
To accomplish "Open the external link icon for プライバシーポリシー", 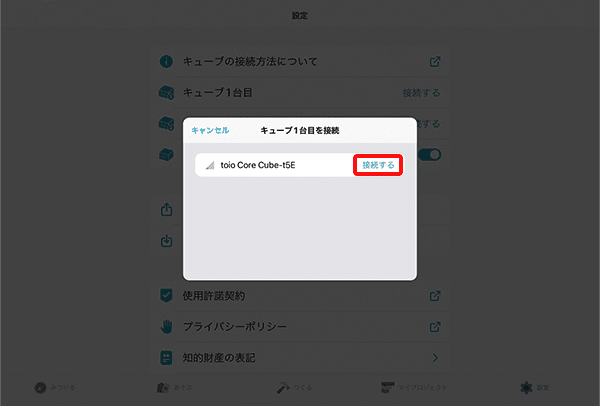I will [435, 327].
